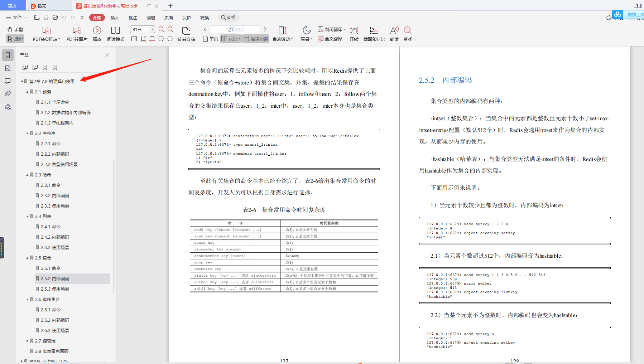This screenshot has height=364, width=644.
Task: Go to 首页 home tab
Action: click(13, 6)
